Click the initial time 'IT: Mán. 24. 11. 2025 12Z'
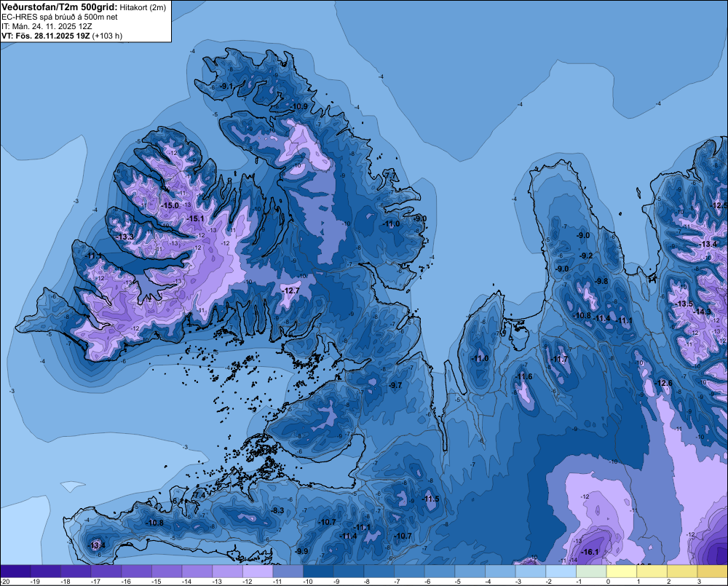 [x=47, y=26]
